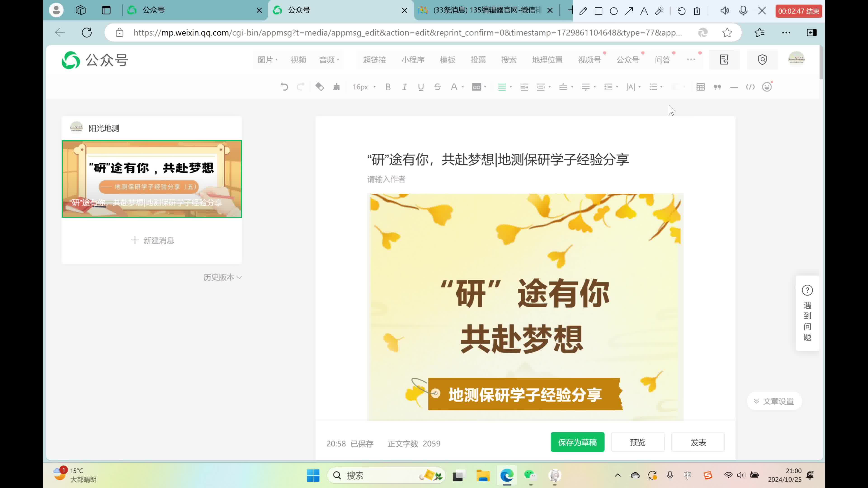
Task: Click the first-line indent icon
Action: (x=524, y=87)
